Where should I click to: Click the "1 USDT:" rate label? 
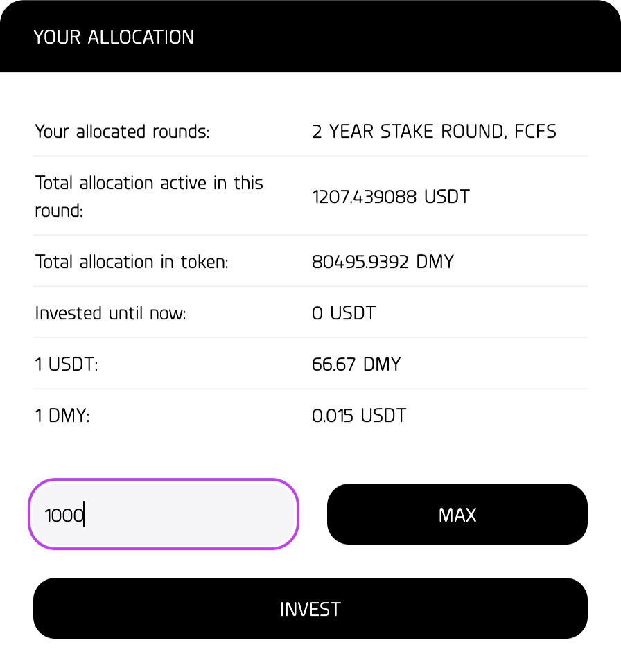click(67, 364)
